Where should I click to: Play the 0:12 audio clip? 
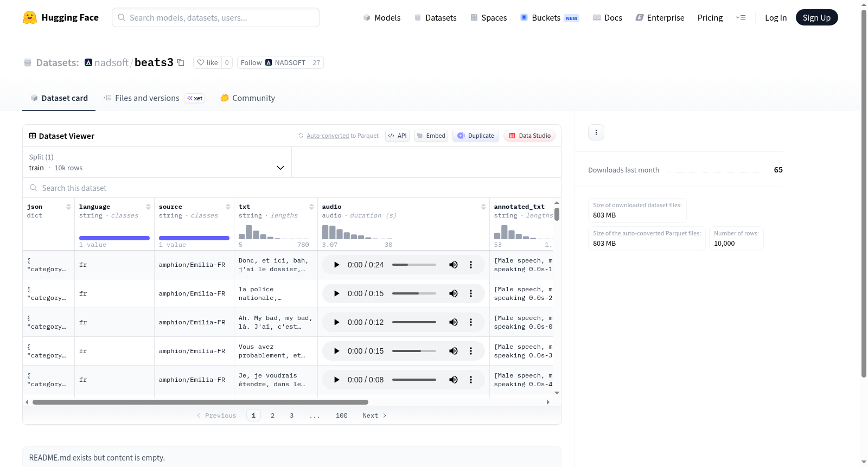(336, 323)
